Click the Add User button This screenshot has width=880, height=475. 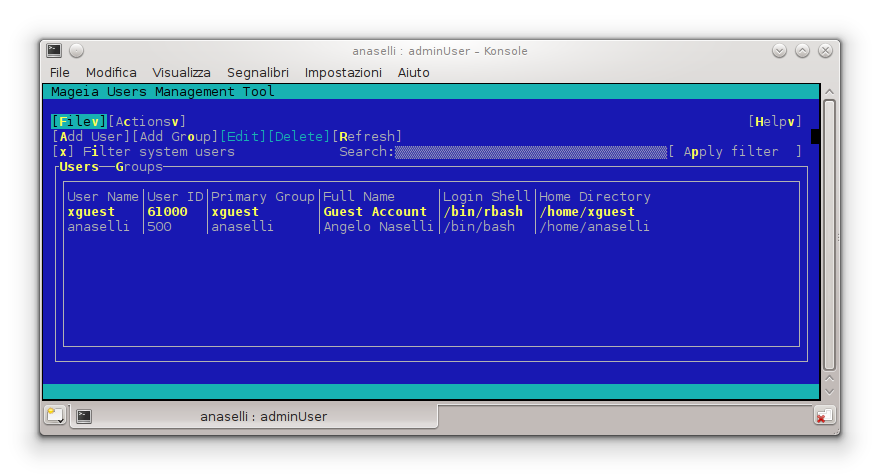[x=91, y=136]
